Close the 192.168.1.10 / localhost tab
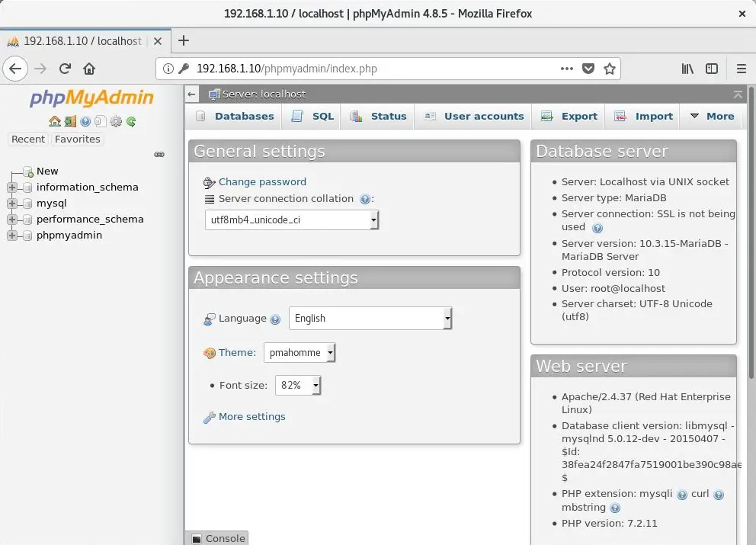The image size is (756, 545). tap(158, 41)
